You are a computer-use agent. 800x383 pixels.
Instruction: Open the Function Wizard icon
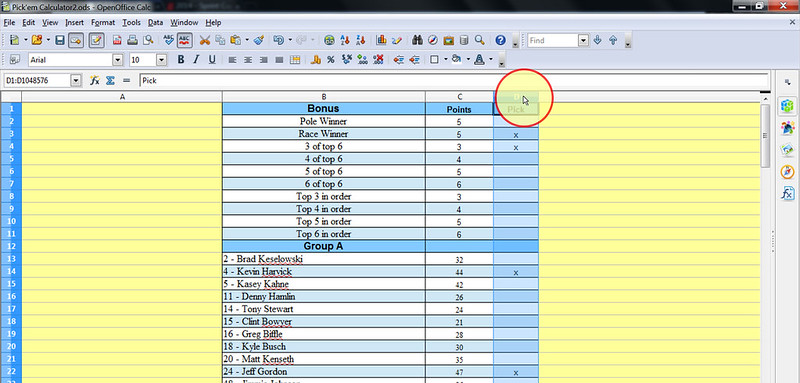point(94,80)
